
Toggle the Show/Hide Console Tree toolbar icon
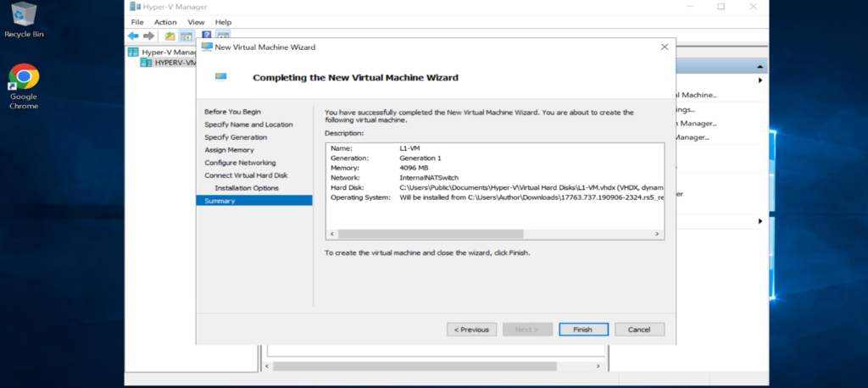point(186,36)
